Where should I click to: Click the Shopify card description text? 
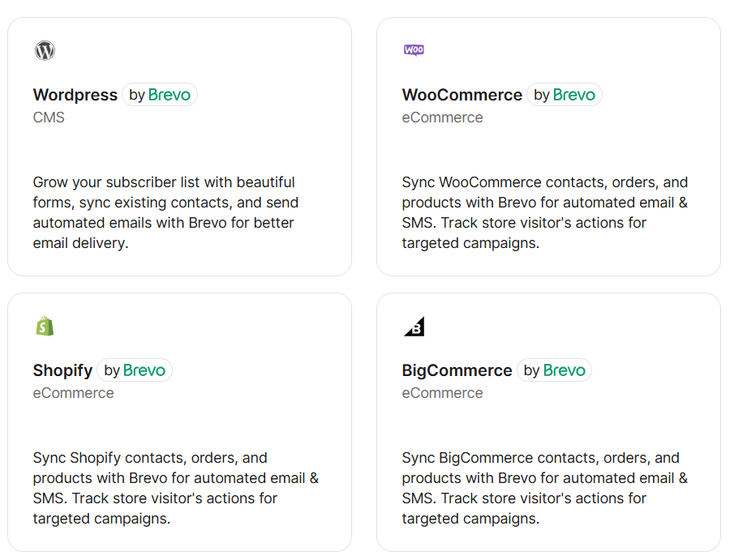[x=175, y=488]
